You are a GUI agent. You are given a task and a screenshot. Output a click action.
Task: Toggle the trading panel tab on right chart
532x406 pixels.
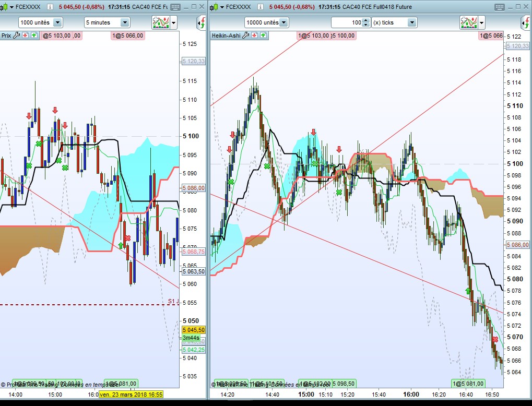(526, 23)
